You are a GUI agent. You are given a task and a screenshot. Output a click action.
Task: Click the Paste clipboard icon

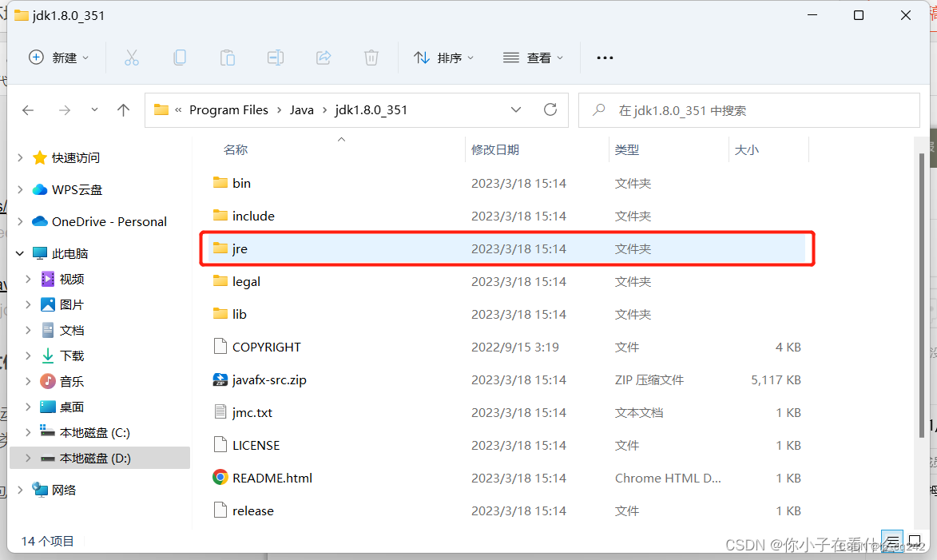[228, 58]
